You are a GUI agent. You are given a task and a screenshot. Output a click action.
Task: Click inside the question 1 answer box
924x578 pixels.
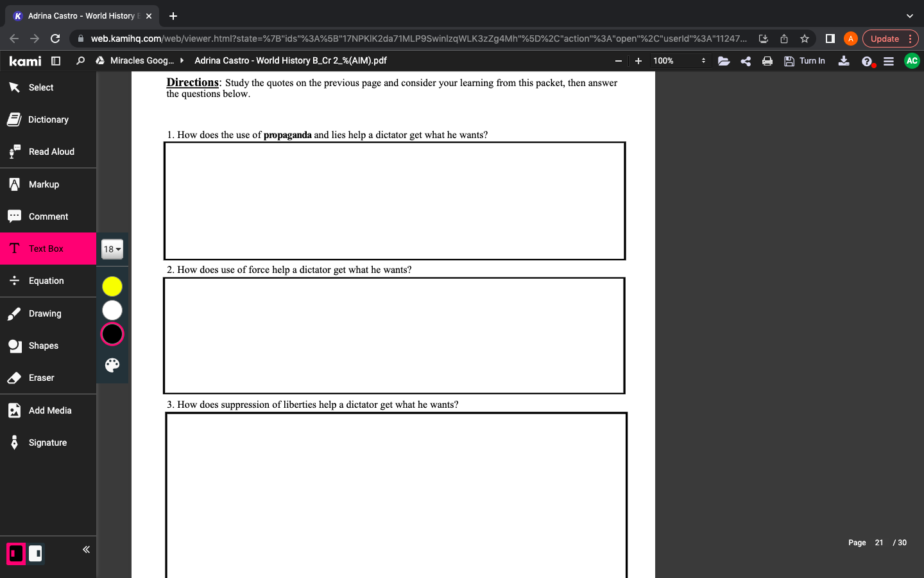tap(395, 201)
